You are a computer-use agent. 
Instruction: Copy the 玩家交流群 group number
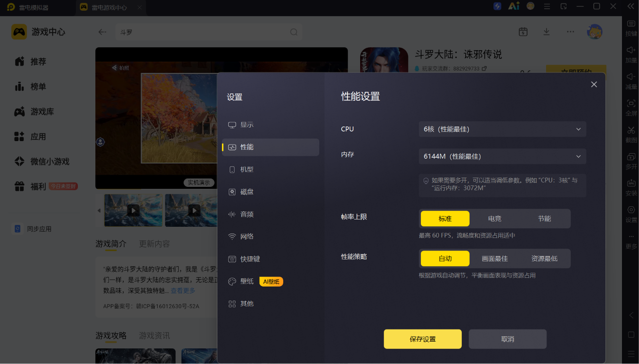pos(484,69)
